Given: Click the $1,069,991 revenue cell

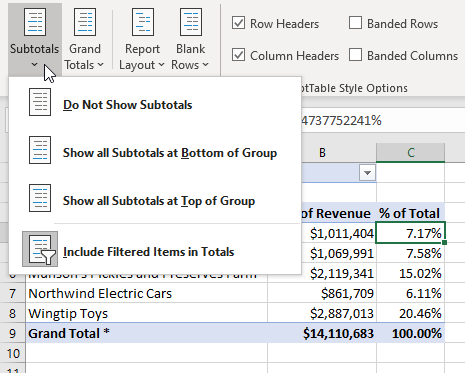Looking at the screenshot, I should point(339,253).
